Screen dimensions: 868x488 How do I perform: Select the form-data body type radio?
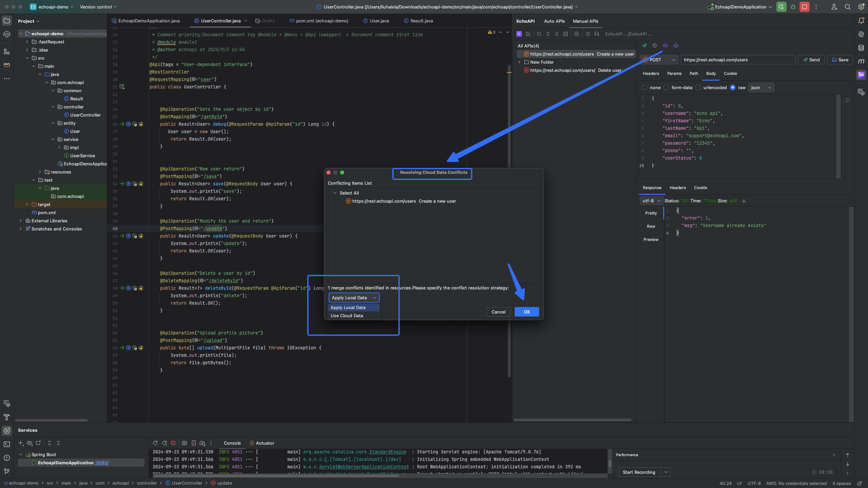click(x=666, y=87)
